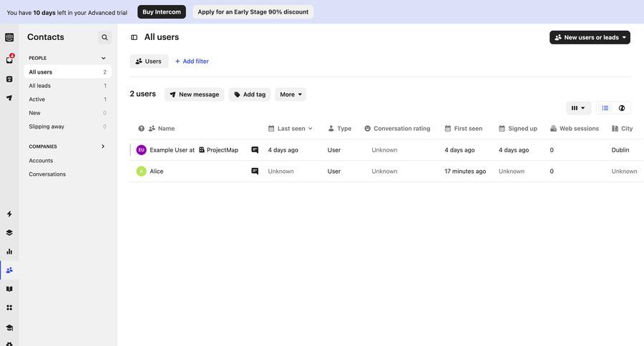Open the Fin AI bot icon in sidebar
Image resolution: width=644 pixels, height=346 pixels.
point(9,79)
